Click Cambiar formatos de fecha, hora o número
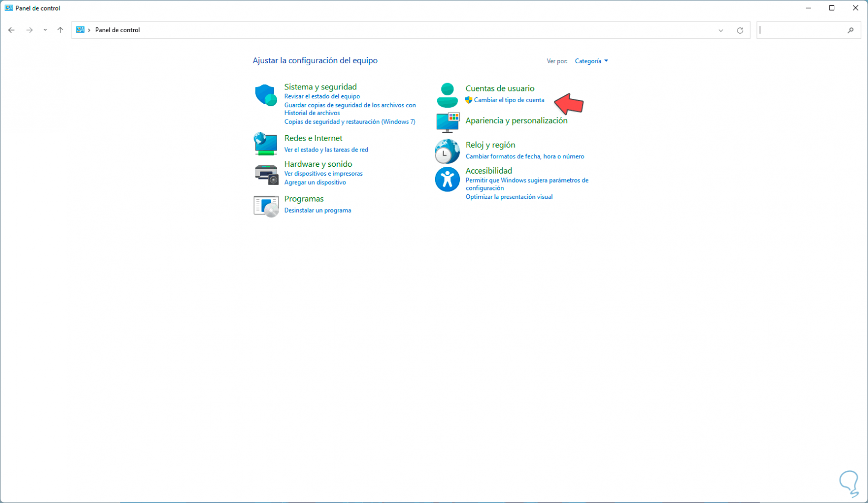This screenshot has width=868, height=503. [524, 156]
